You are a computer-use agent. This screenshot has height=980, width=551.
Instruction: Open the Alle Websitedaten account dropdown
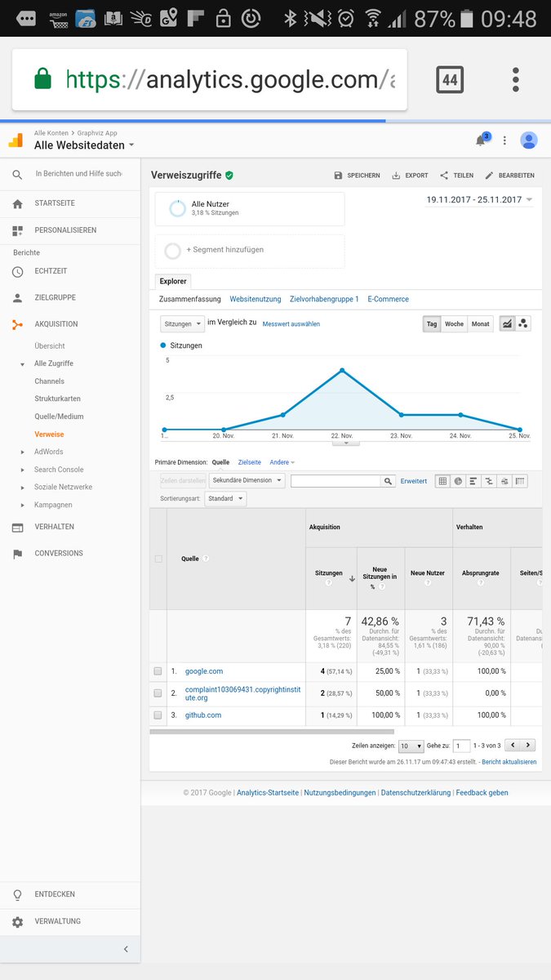click(84, 146)
